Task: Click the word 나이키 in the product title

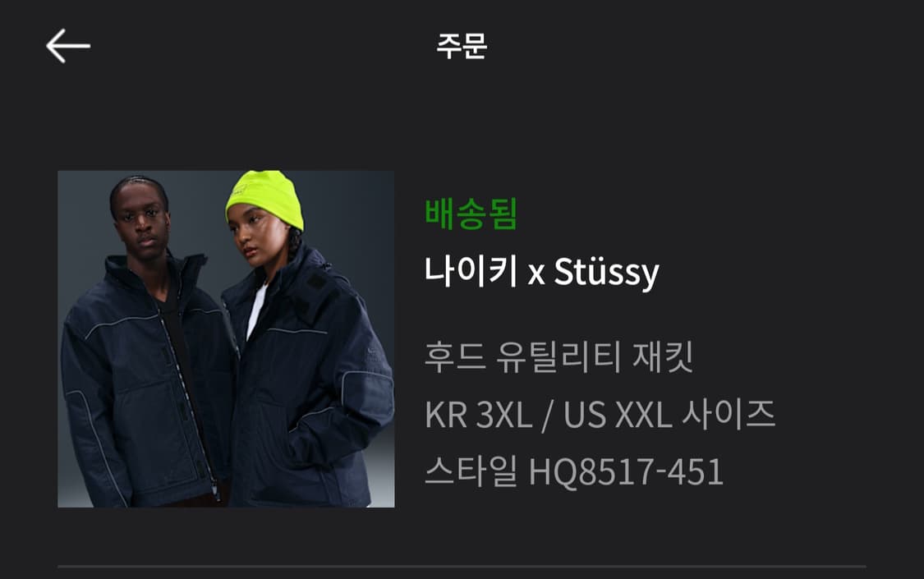Action: click(471, 271)
